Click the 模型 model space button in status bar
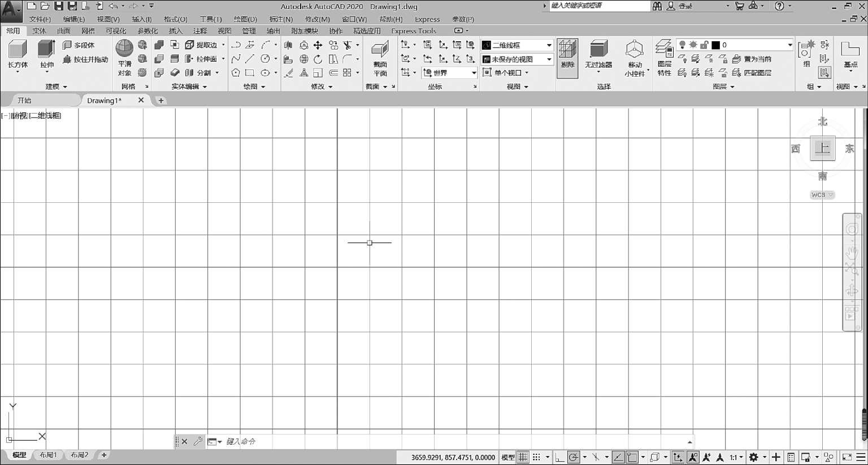868x465 pixels. coord(508,457)
